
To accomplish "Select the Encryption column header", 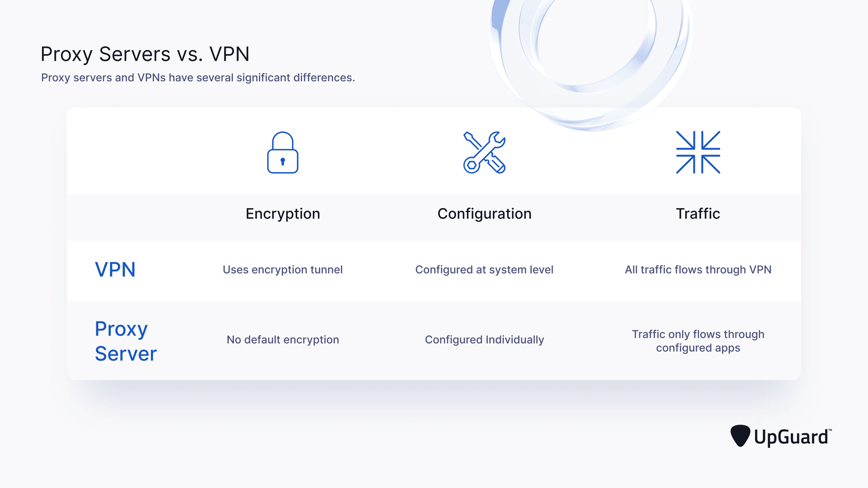I will 282,213.
